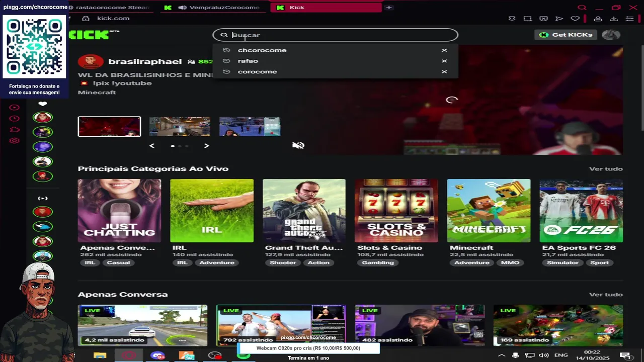Select the rafao search suggestion

(248, 61)
